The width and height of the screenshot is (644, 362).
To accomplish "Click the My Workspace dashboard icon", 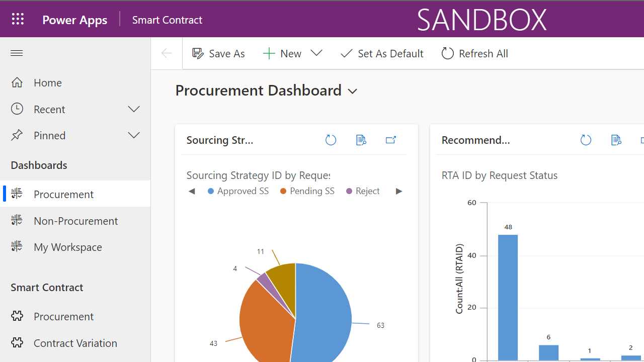I will click(x=17, y=247).
